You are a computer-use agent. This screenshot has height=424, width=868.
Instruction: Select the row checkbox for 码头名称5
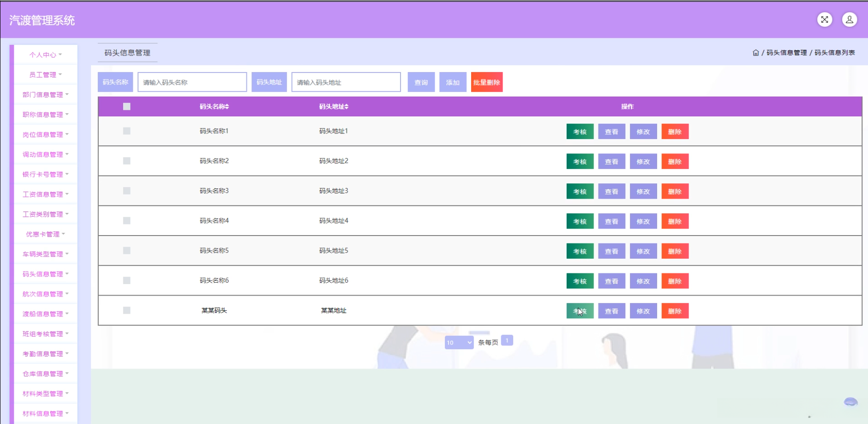coord(127,250)
